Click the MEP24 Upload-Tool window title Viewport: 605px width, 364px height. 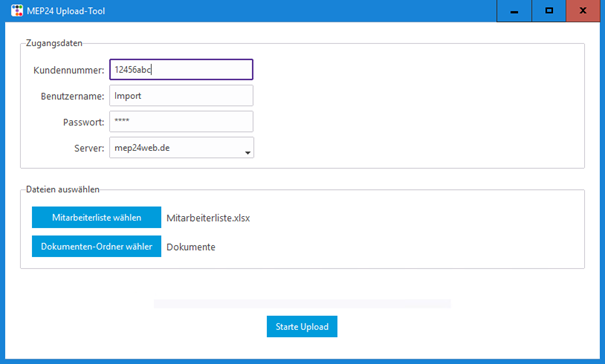(x=66, y=11)
